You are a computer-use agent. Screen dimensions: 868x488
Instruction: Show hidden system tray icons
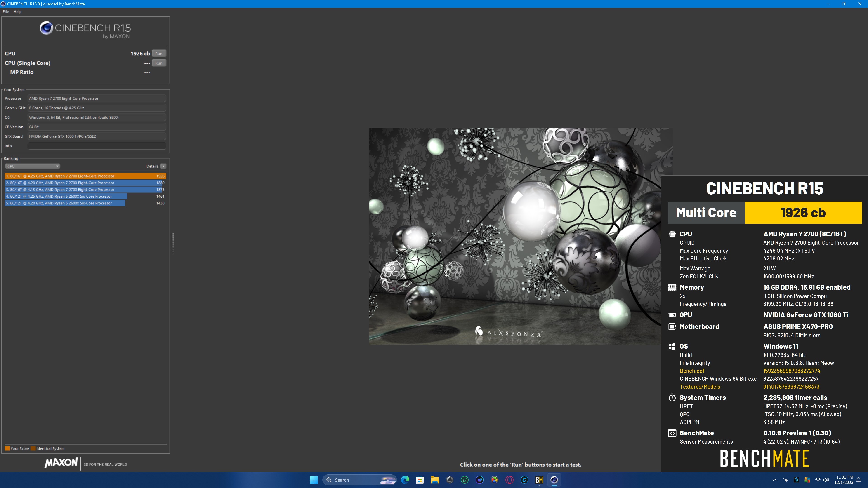[774, 480]
